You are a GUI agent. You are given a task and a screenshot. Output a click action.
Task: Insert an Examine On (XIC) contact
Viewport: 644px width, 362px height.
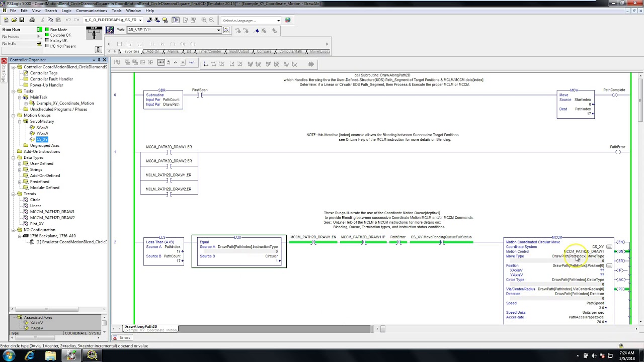coord(152,44)
